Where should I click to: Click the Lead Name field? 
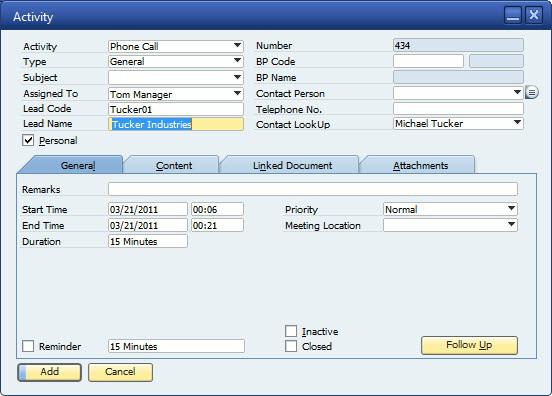tap(176, 124)
